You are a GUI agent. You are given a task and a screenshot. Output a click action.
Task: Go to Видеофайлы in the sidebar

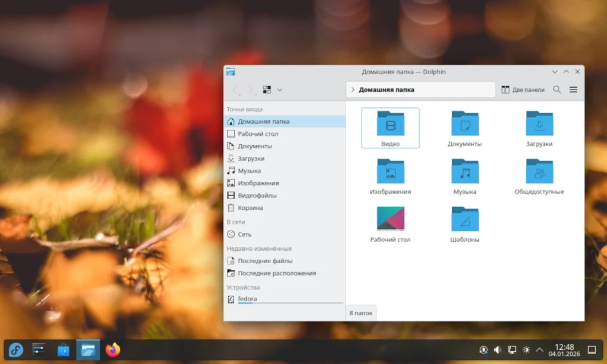285,196
